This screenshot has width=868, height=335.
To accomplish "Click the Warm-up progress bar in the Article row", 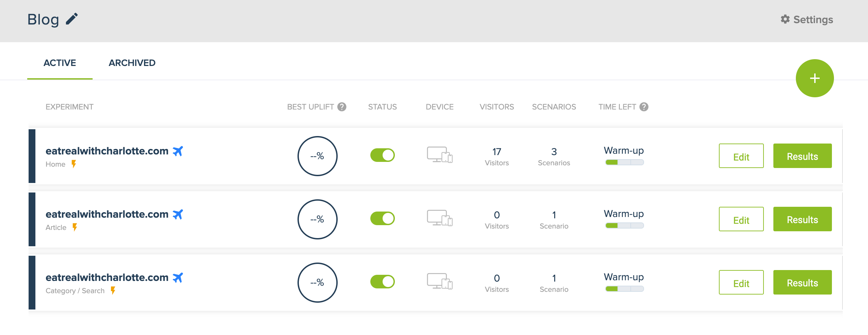I will (x=624, y=225).
